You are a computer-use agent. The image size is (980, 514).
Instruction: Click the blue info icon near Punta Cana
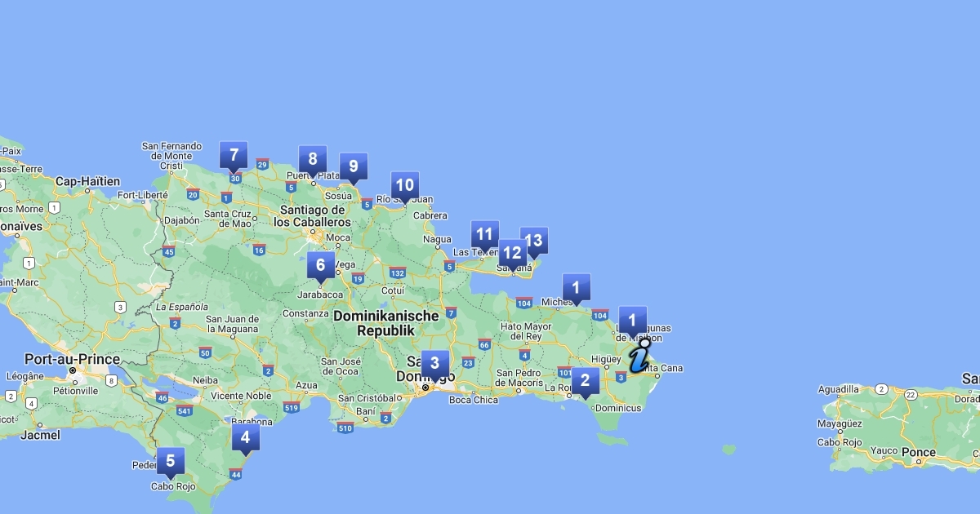(x=640, y=356)
